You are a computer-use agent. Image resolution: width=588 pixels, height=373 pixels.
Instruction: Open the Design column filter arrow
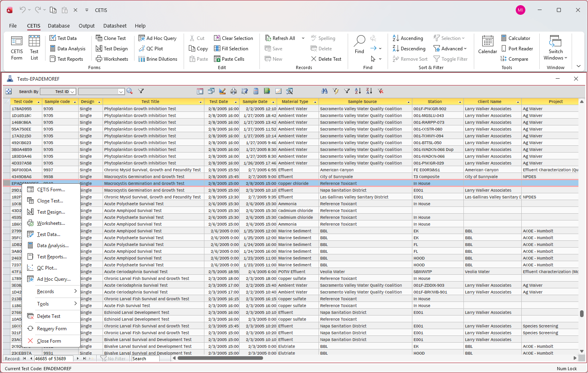(99, 102)
